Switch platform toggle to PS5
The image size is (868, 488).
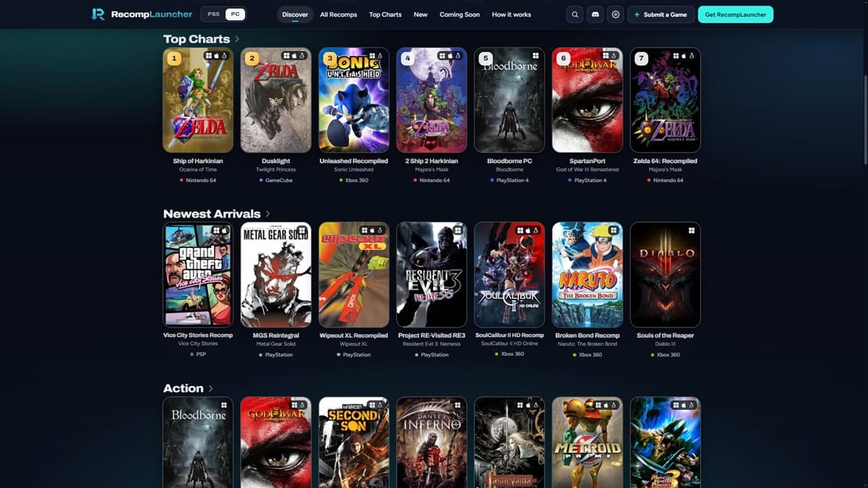213,14
